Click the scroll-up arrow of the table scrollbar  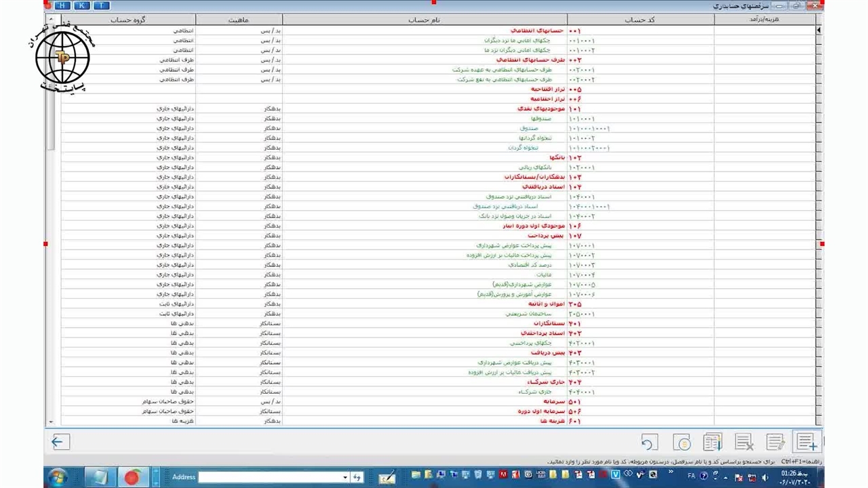coord(50,20)
